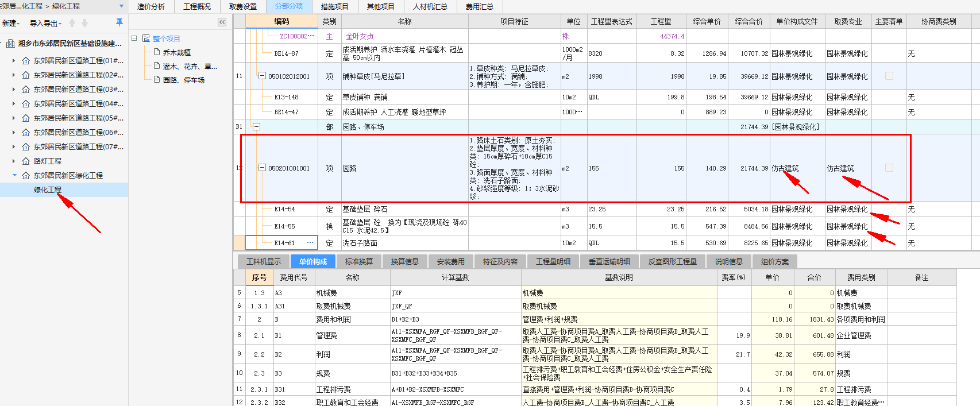Open the 换算信息 bottom tab
The width and height of the screenshot is (980, 406).
[x=405, y=261]
